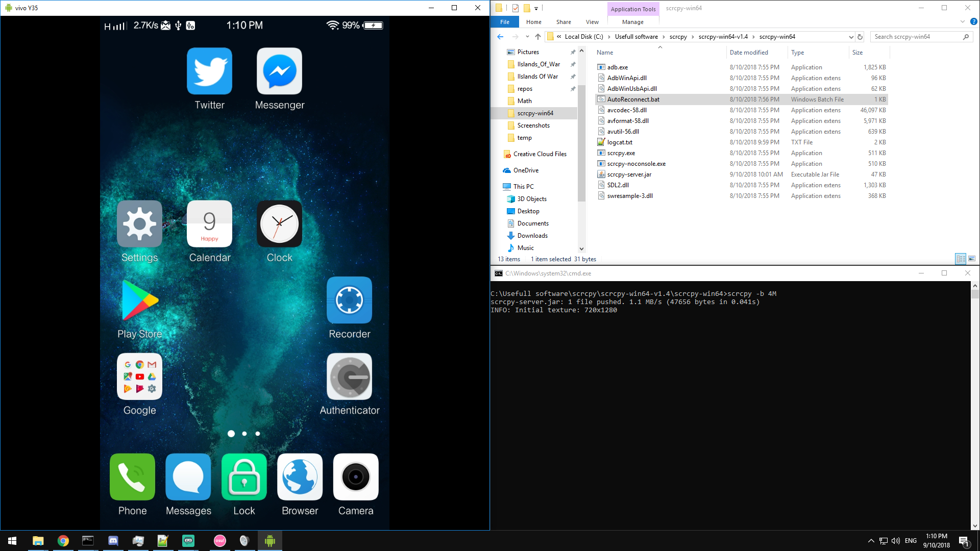Tap the green Lock app
980x551 pixels.
[x=244, y=477]
